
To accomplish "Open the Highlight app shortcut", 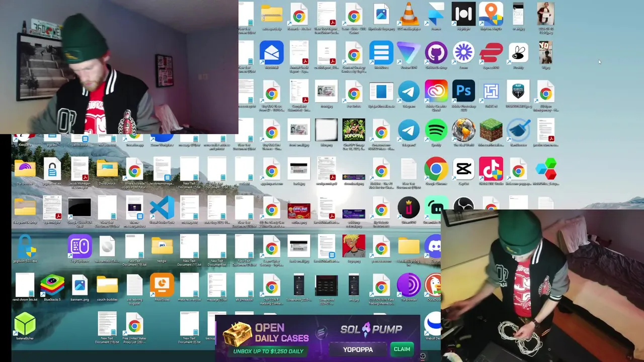I will (463, 14).
